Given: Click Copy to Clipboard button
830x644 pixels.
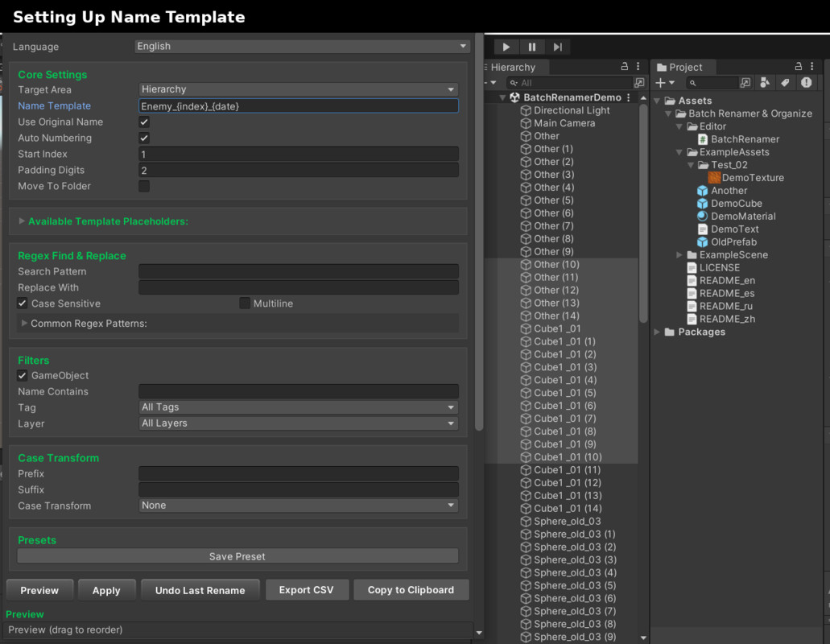Looking at the screenshot, I should [x=411, y=590].
